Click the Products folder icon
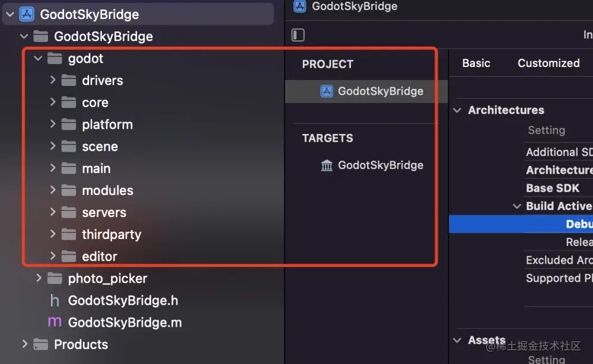This screenshot has width=593, height=364. coord(41,344)
